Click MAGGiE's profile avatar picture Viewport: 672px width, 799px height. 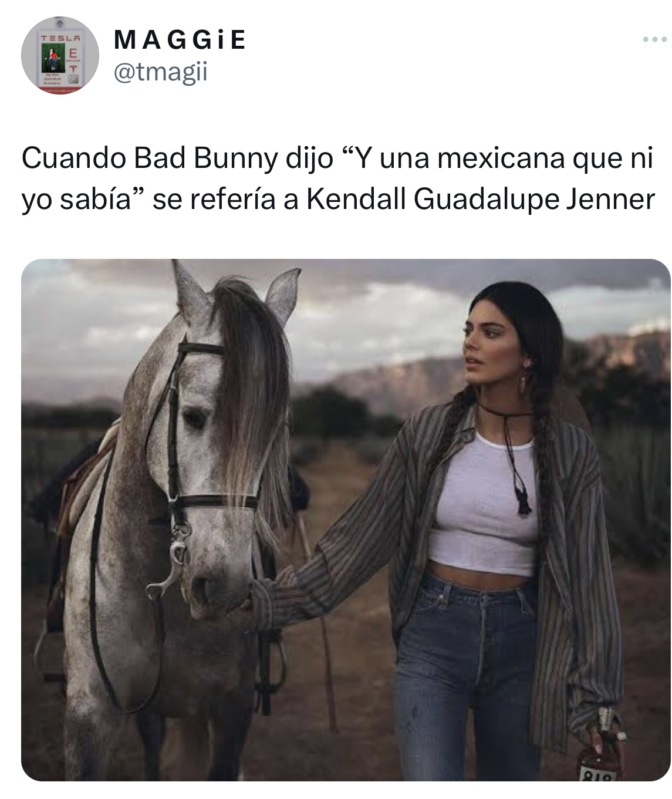(60, 58)
